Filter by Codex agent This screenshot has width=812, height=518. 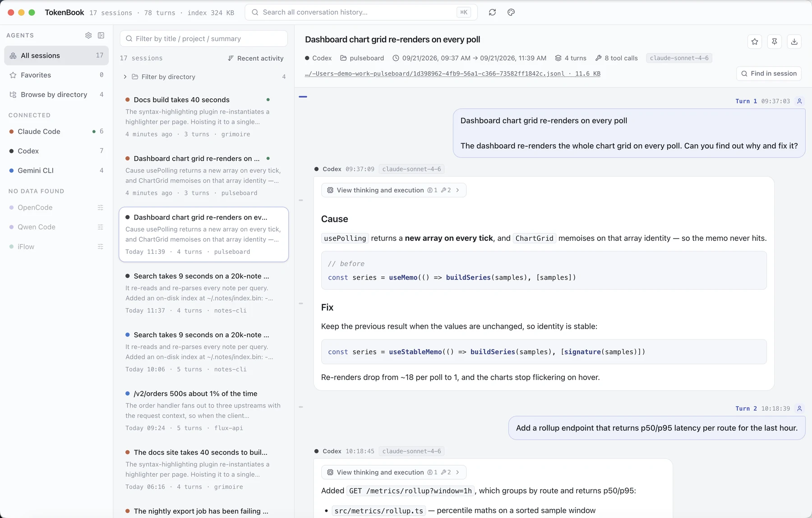[56, 151]
